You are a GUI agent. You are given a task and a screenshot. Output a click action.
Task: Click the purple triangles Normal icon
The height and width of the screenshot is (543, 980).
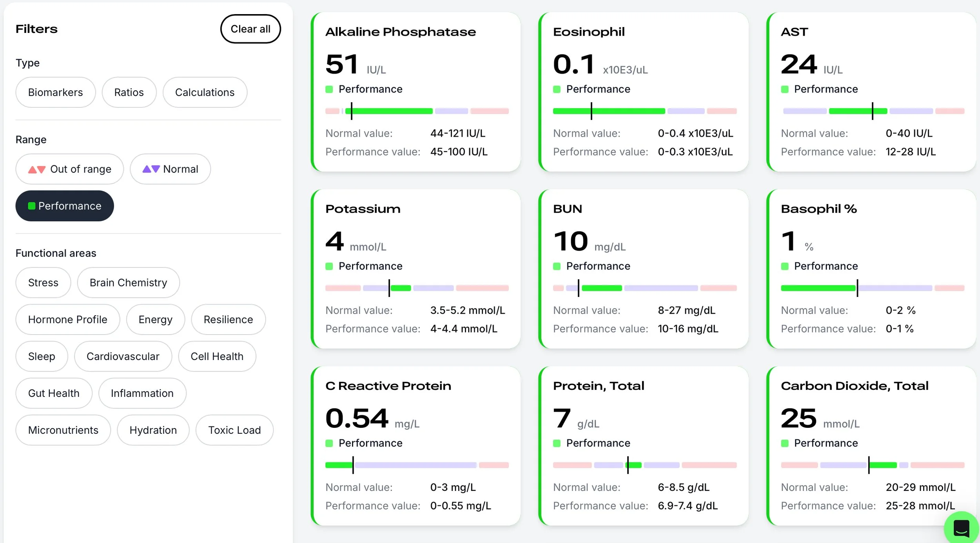(x=151, y=169)
